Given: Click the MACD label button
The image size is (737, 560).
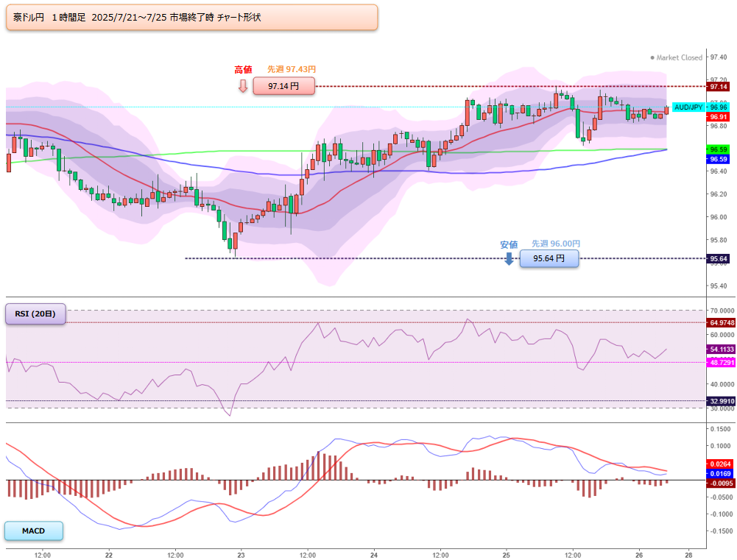Looking at the screenshot, I should coord(34,531).
